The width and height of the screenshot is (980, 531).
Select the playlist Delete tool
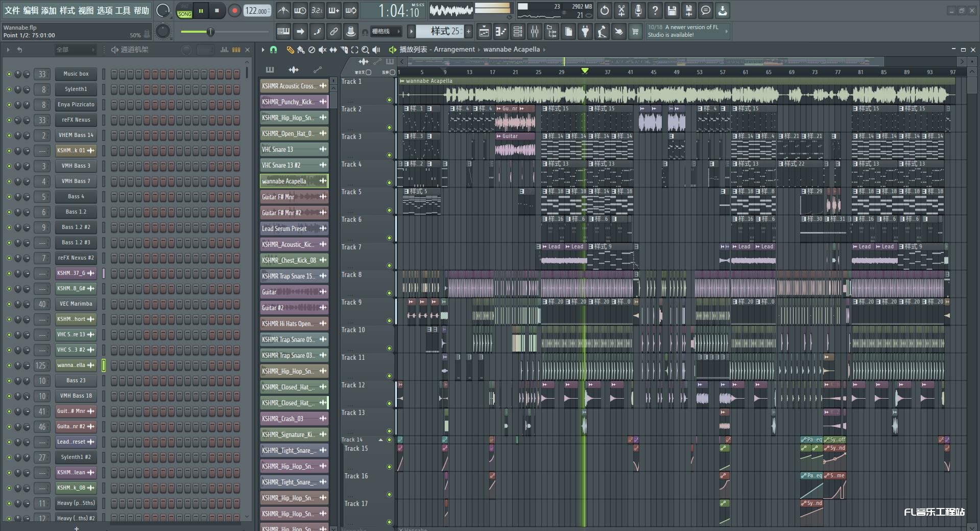coord(312,50)
